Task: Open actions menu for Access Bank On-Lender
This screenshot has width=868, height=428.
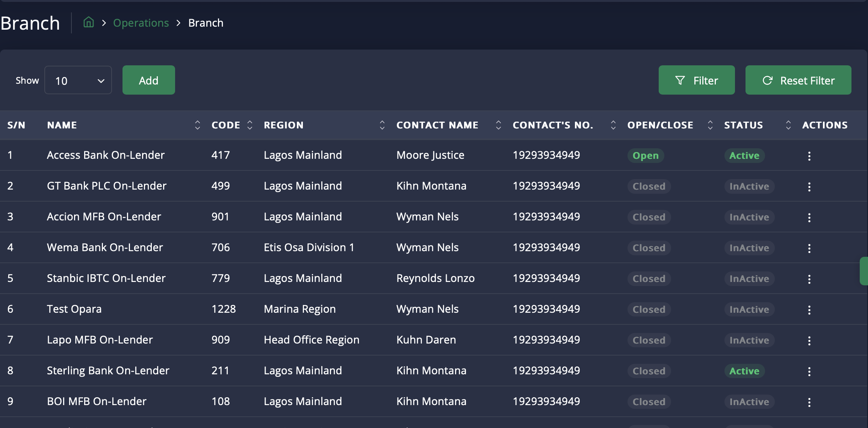Action: tap(809, 156)
